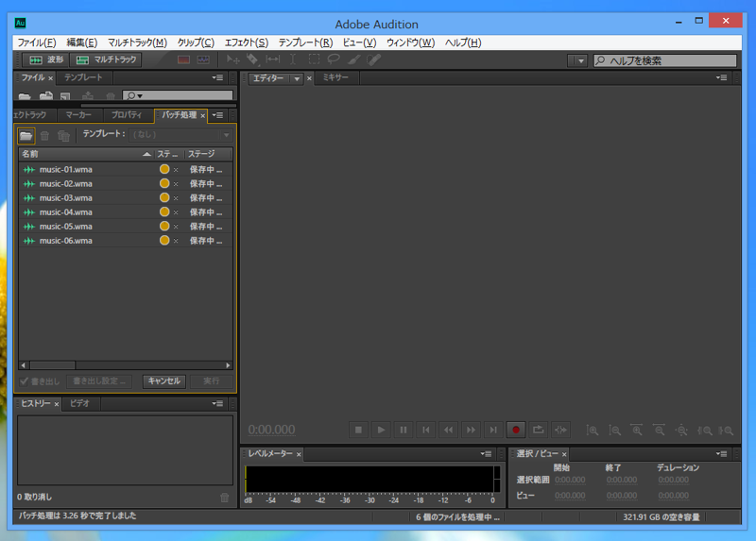Open マルチトラック(M) menu

137,42
